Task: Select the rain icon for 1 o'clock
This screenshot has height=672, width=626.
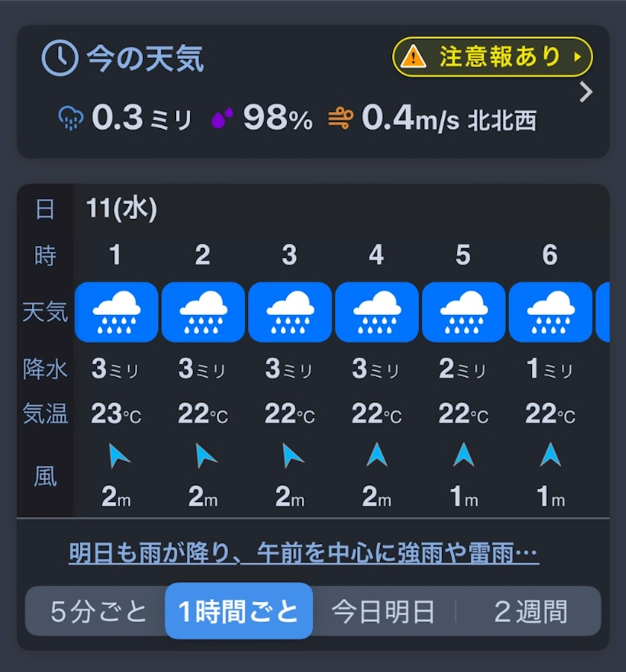Action: click(x=116, y=312)
